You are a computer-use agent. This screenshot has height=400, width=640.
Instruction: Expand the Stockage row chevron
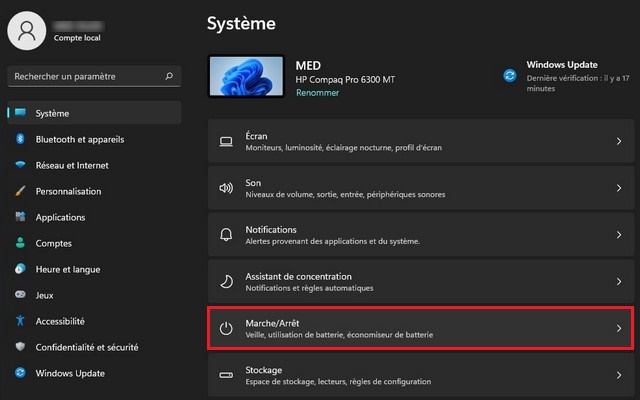(x=618, y=374)
